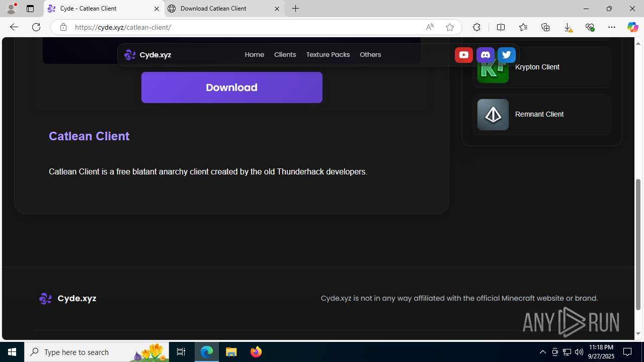Open a new browser tab
This screenshot has width=644, height=362.
[x=296, y=9]
